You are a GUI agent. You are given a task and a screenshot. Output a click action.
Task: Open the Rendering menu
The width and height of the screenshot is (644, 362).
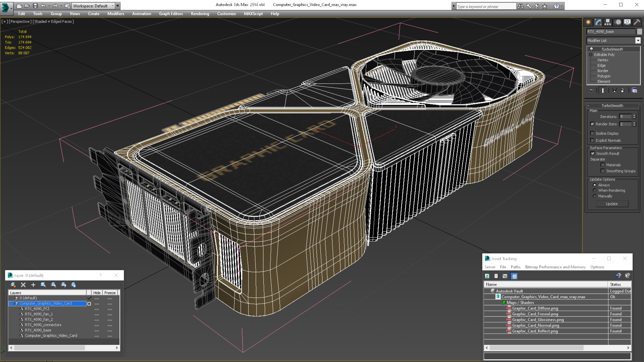coord(200,14)
